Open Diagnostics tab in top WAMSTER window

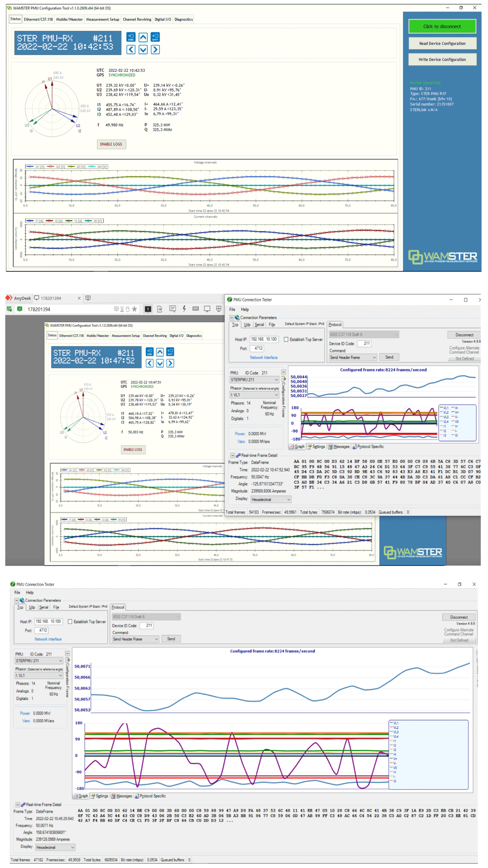183,20
